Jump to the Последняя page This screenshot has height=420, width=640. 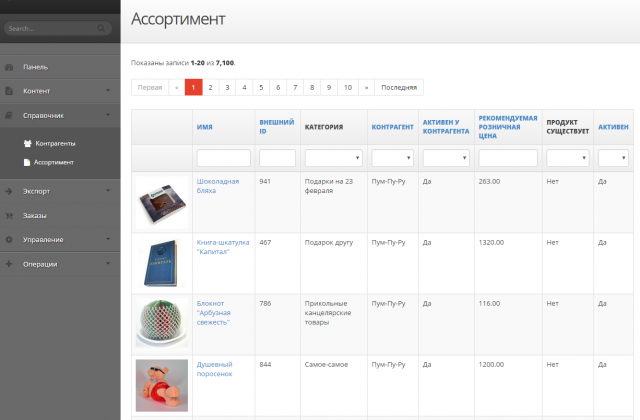(x=399, y=88)
